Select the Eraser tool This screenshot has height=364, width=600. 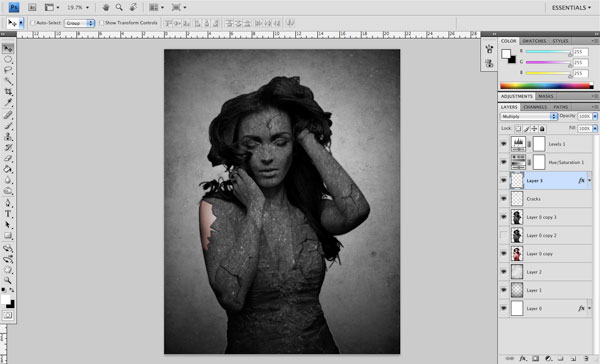[8, 158]
